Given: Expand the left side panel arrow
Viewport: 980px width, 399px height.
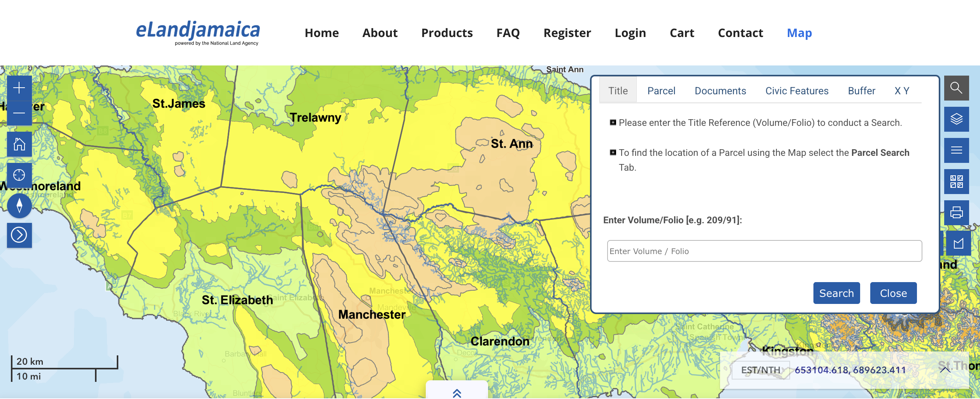Looking at the screenshot, I should (x=19, y=235).
